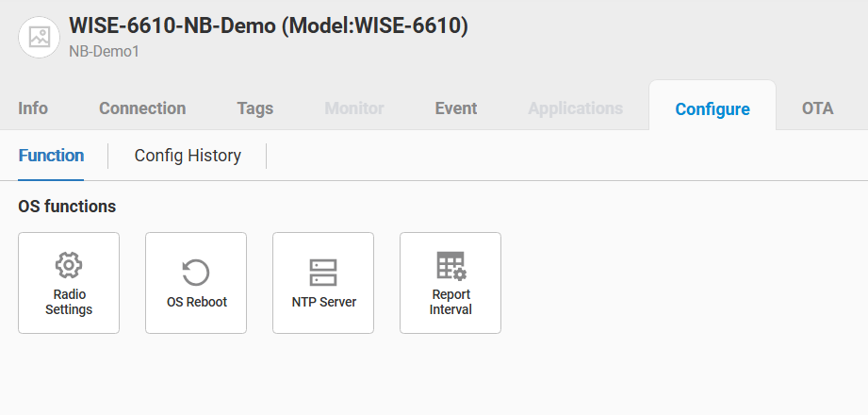Show the Config History sub-tab
This screenshot has width=868, height=415.
(188, 156)
